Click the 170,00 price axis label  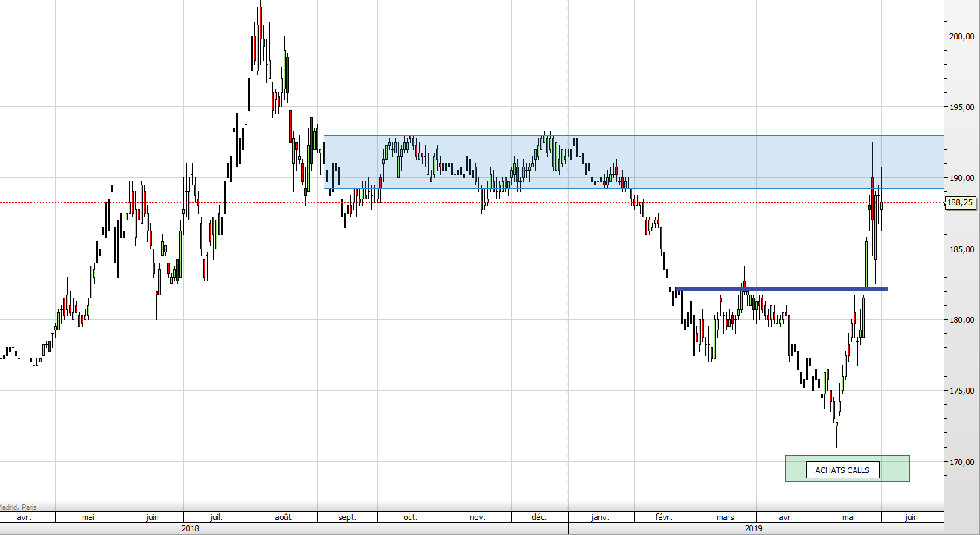[961, 462]
